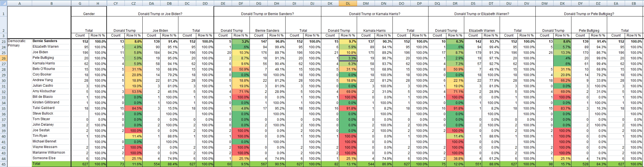Click the 84.3% cell in Total row
The height and width of the screenshot is (167, 644).
[x=598, y=164]
